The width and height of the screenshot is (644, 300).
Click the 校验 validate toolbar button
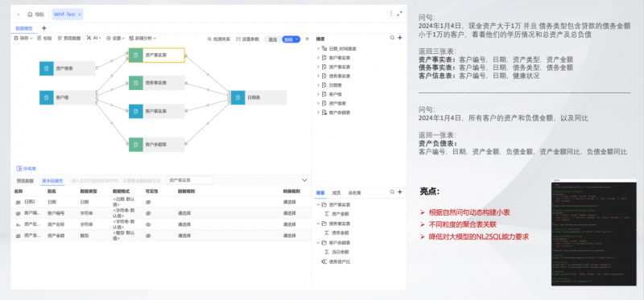coord(44,38)
